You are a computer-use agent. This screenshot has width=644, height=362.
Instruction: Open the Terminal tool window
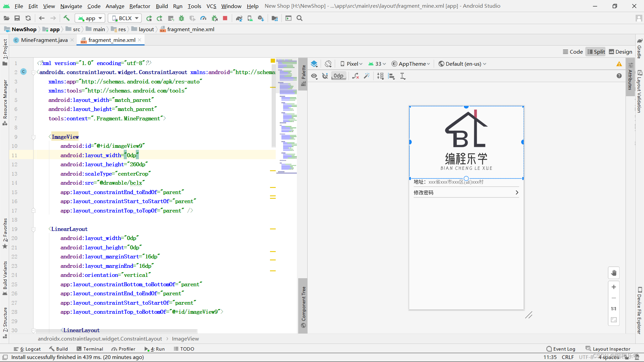pyautogui.click(x=90, y=349)
